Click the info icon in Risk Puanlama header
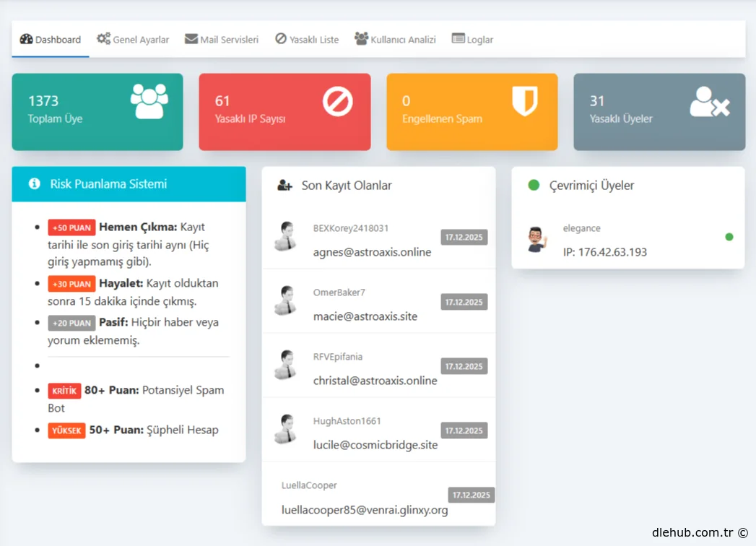 pos(34,184)
